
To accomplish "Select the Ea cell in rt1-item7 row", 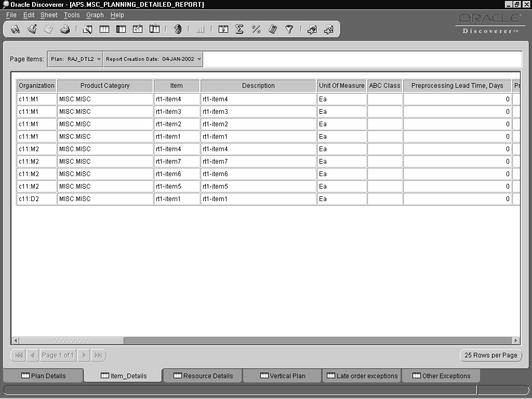I will [x=342, y=162].
